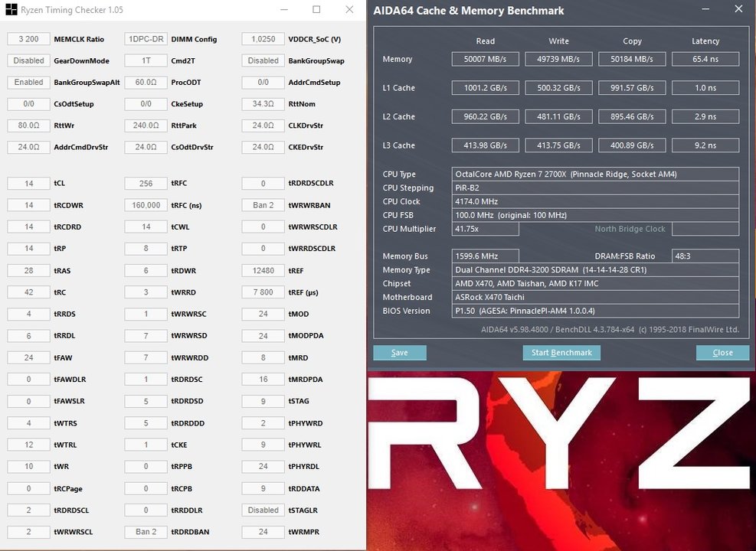Maximize the Ryzen Timing Checker window
Viewport: 756px width, 551px height.
(316, 10)
